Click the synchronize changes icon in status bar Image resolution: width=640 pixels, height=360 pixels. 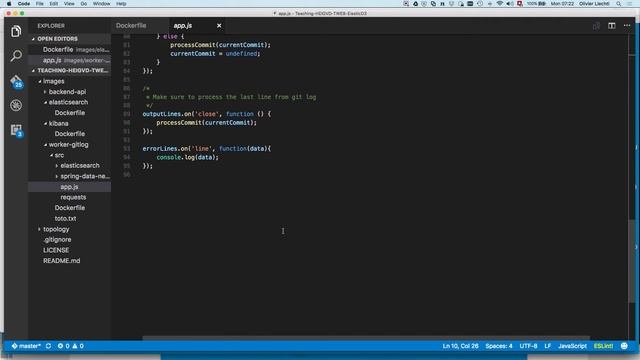click(49, 346)
